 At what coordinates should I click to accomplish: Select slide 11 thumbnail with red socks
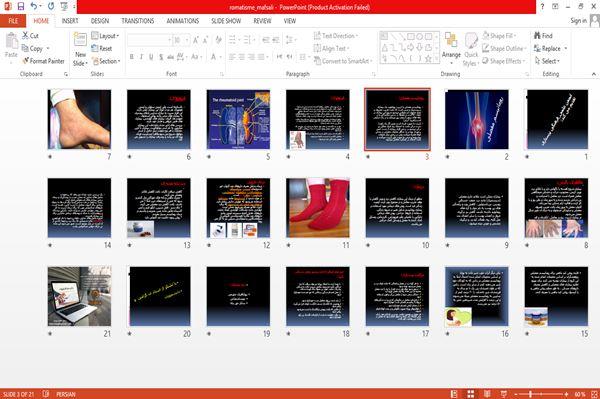tap(318, 208)
